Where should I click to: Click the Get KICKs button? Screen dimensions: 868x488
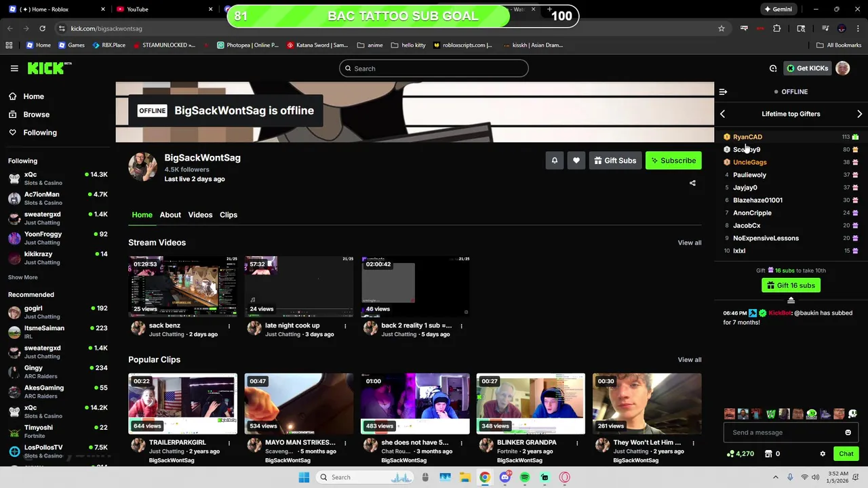[x=807, y=68]
